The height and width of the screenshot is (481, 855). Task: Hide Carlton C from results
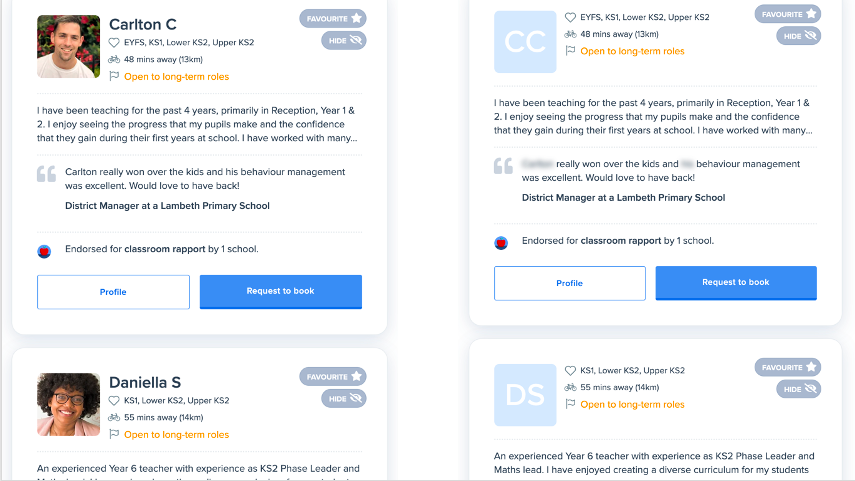[344, 40]
